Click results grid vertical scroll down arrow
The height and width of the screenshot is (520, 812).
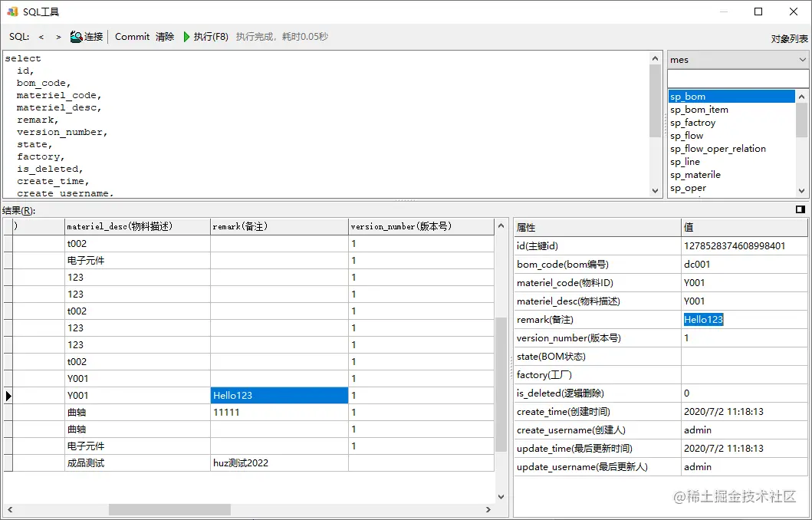click(x=501, y=497)
